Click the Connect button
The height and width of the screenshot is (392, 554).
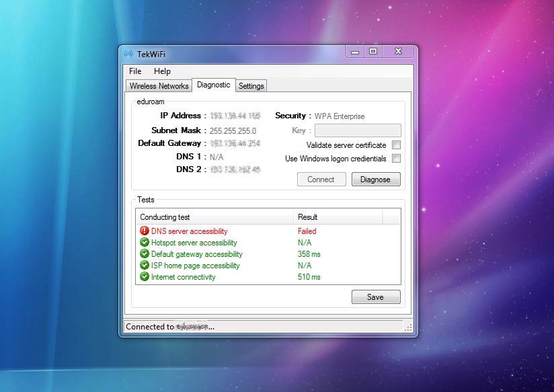coord(321,180)
